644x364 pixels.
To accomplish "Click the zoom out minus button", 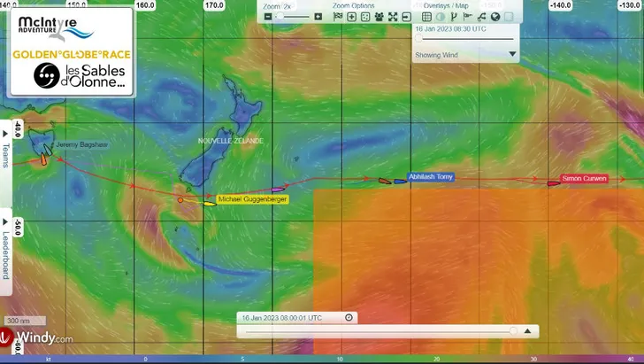I will tap(268, 17).
